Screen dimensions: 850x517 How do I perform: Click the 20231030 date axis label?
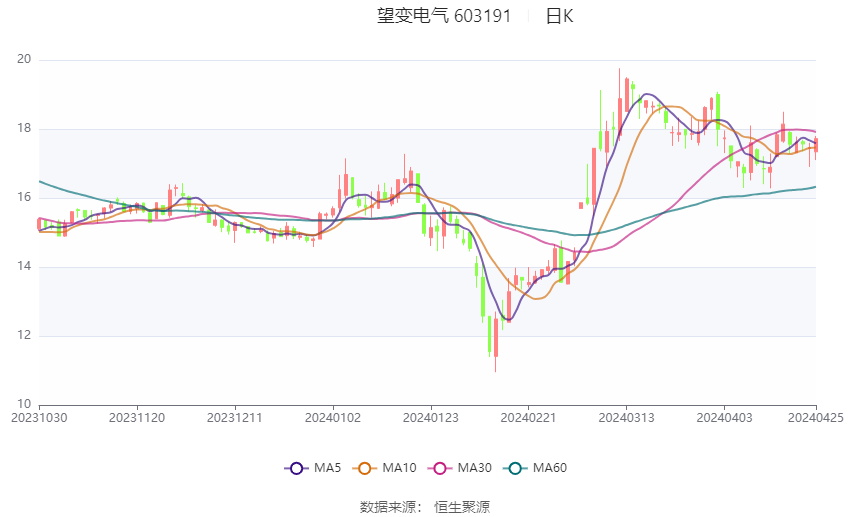[39, 418]
